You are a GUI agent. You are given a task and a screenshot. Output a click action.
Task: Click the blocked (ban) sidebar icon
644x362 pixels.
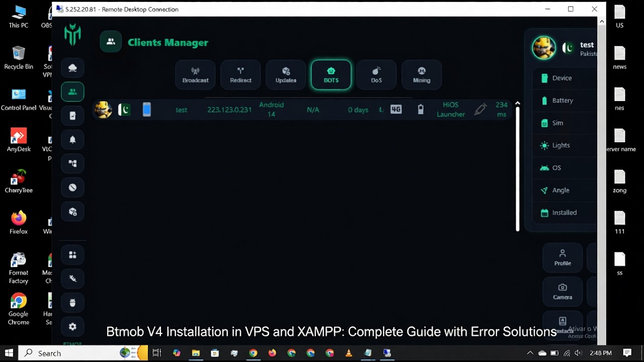72,187
